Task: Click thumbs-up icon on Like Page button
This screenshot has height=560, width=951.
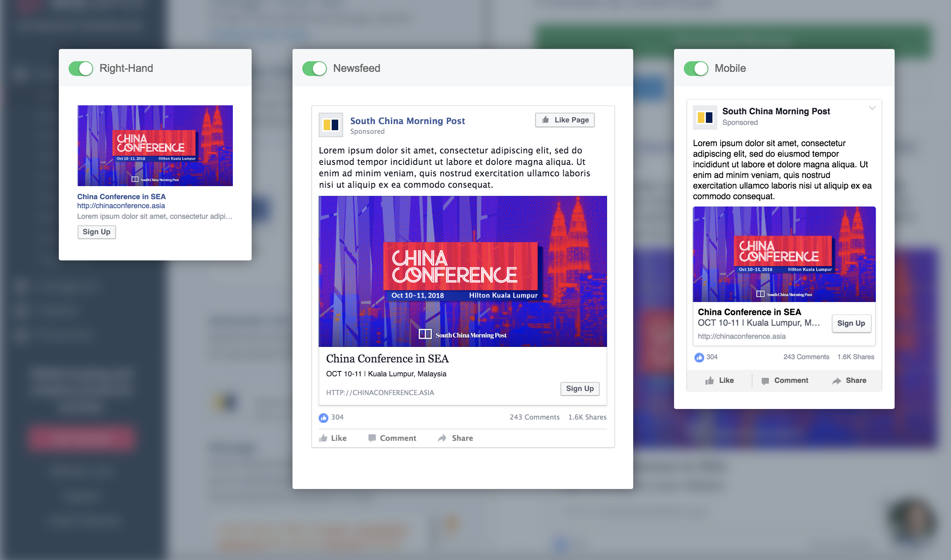Action: [x=545, y=120]
